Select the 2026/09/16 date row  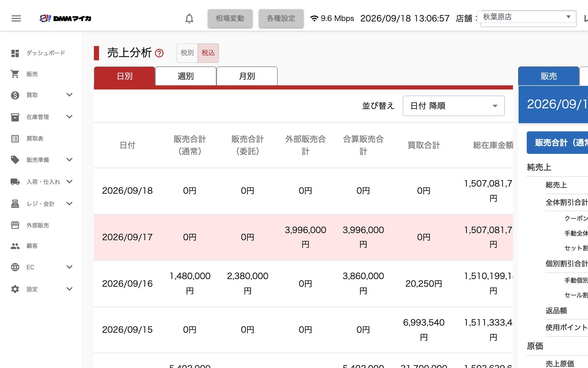coord(303,284)
